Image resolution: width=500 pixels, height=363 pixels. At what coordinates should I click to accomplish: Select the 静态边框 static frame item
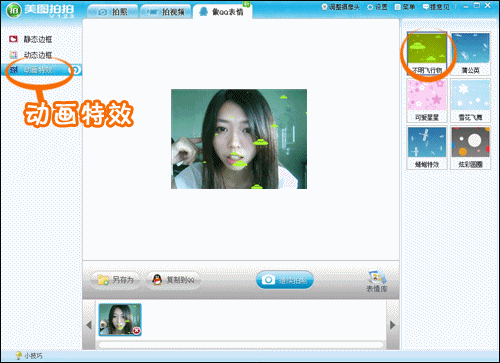point(30,39)
